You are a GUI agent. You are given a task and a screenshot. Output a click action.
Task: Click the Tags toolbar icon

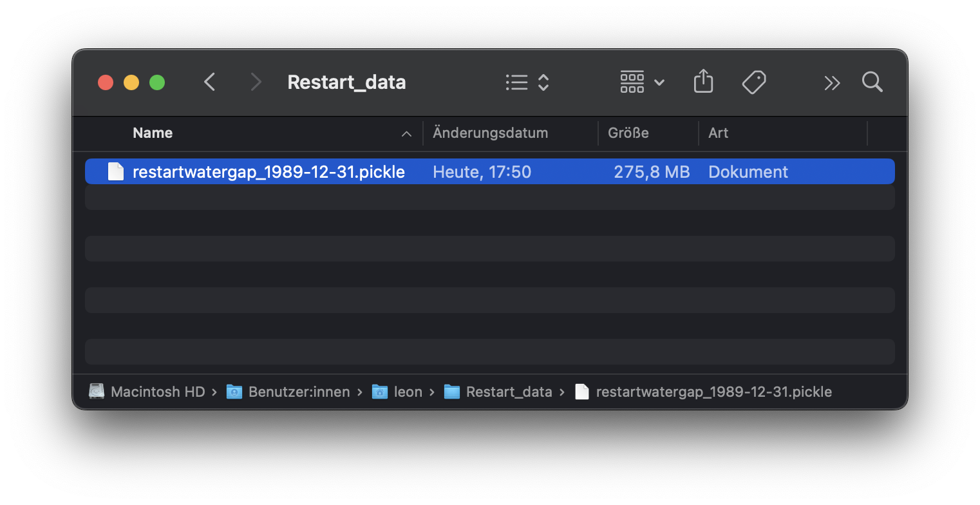[x=753, y=82]
